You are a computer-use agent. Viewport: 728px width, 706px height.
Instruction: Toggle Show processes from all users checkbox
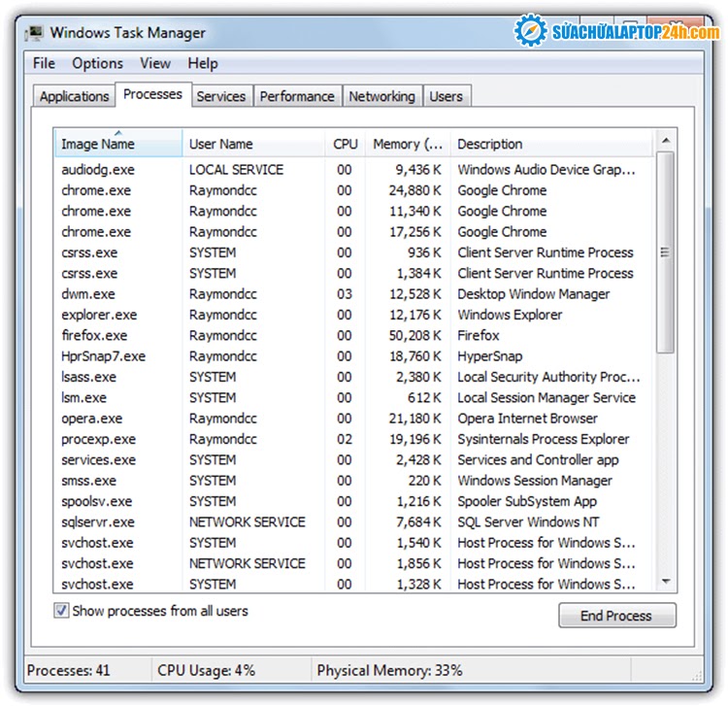point(62,612)
